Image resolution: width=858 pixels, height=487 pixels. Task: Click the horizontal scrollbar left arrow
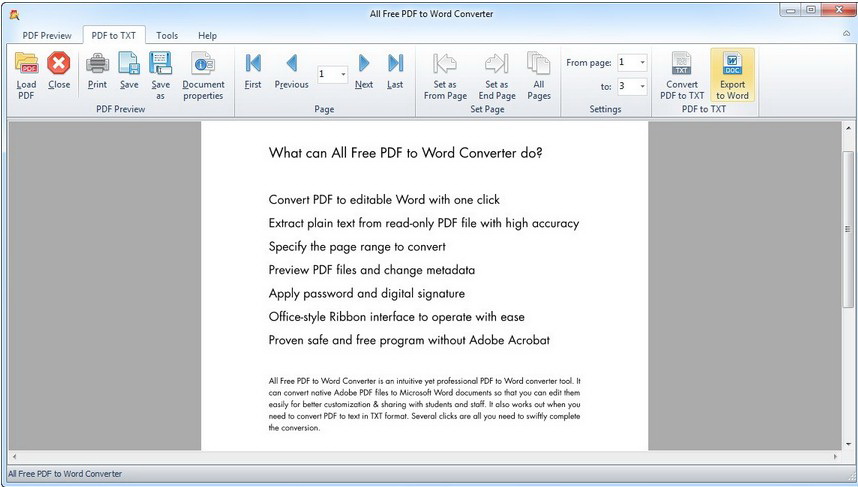[14, 456]
